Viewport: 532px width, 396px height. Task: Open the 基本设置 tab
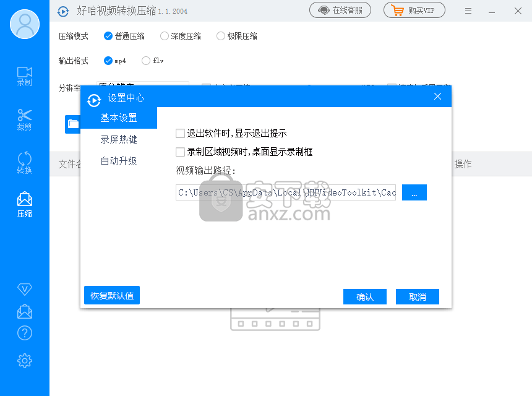tap(119, 118)
